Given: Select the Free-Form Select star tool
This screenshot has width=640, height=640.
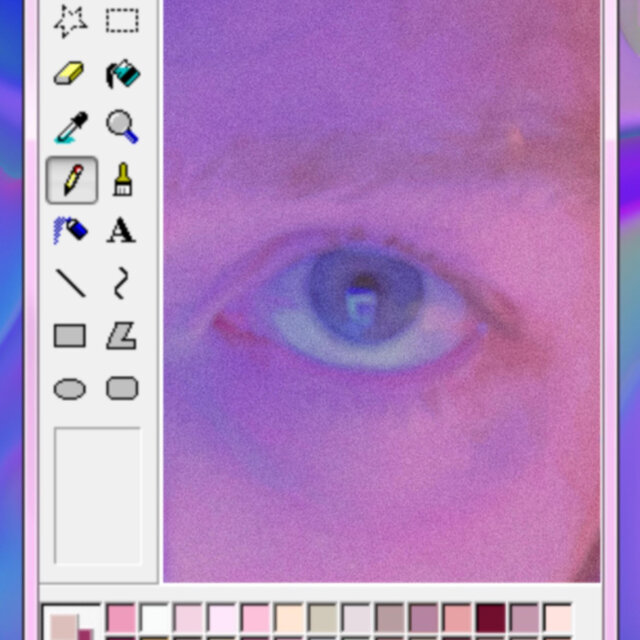Looking at the screenshot, I should [70, 20].
